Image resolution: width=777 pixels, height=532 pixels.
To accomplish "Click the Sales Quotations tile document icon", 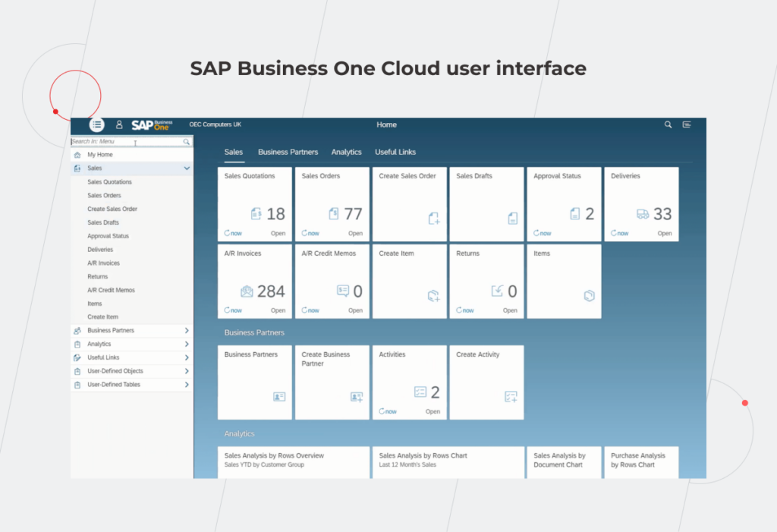I will tap(256, 214).
